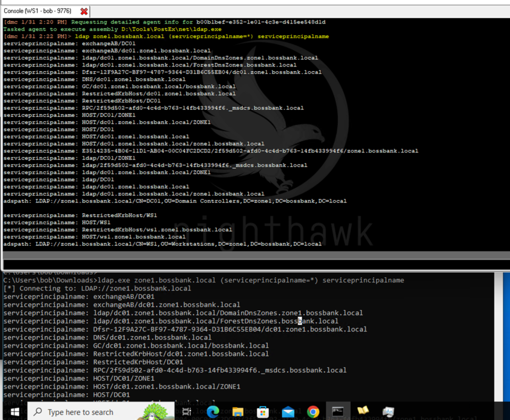Open the Mail app from the taskbar
This screenshot has height=420, width=510.
(x=288, y=412)
